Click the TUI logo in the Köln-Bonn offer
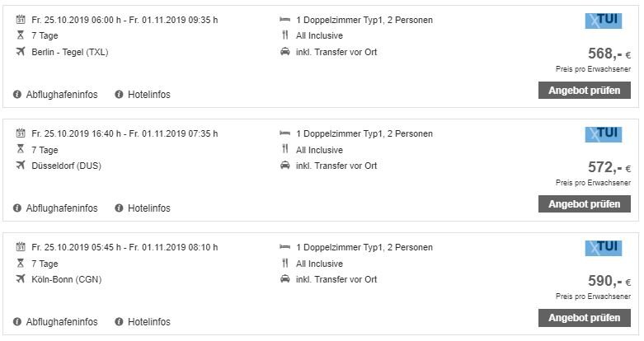The image size is (644, 341). point(604,248)
